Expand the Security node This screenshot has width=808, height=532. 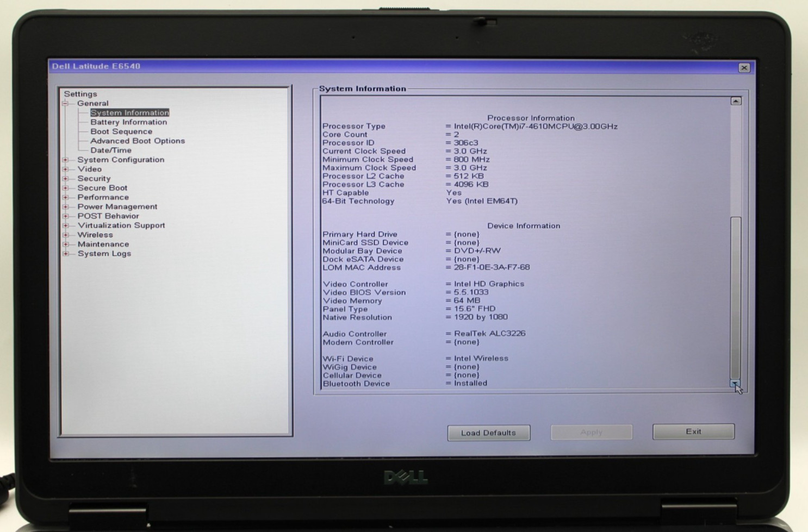[66, 178]
